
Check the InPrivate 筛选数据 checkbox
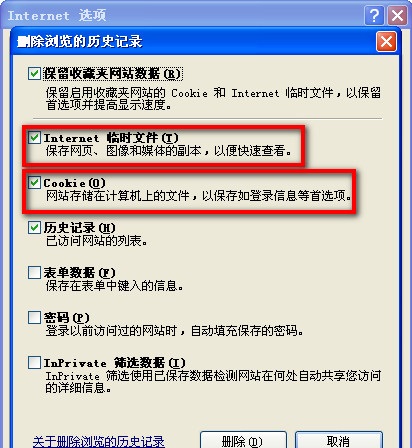pos(34,363)
